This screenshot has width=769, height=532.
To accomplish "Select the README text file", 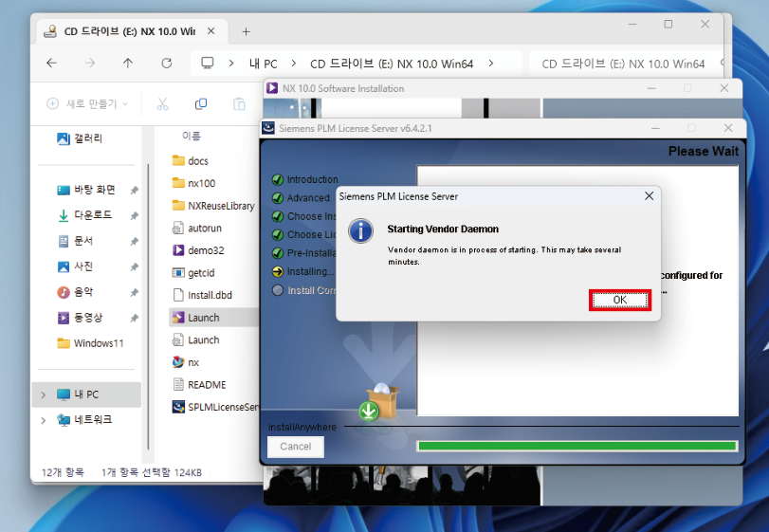I will click(200, 385).
